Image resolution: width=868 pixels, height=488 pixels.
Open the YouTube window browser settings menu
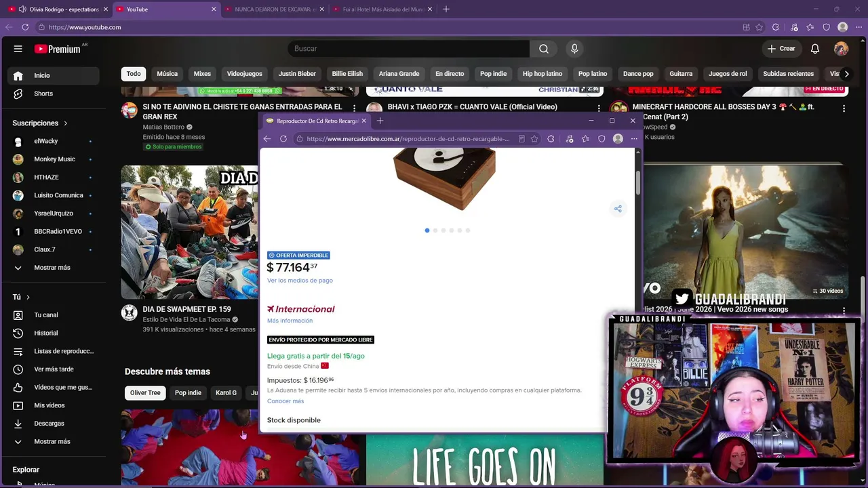pyautogui.click(x=859, y=27)
